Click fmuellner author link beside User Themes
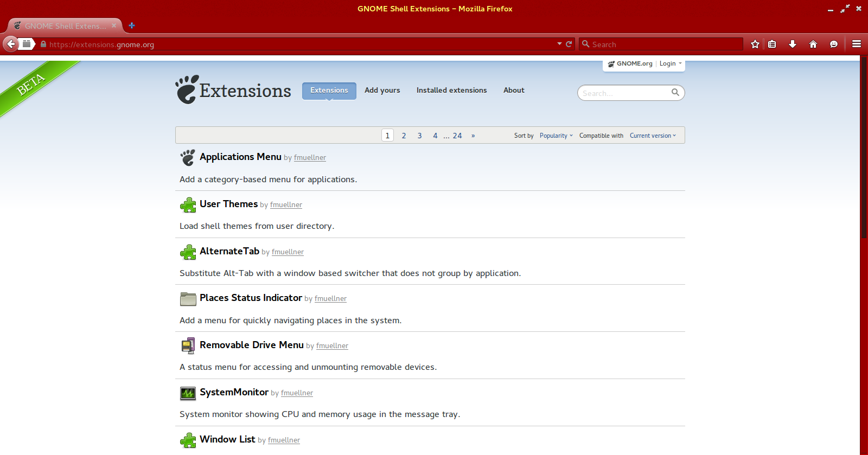 (x=286, y=205)
